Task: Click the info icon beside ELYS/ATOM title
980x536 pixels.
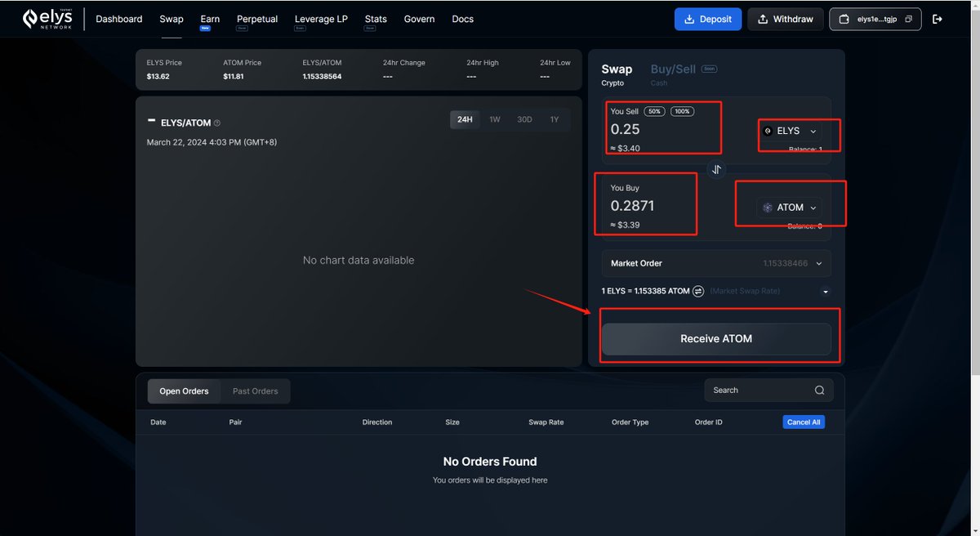Action: click(x=216, y=123)
